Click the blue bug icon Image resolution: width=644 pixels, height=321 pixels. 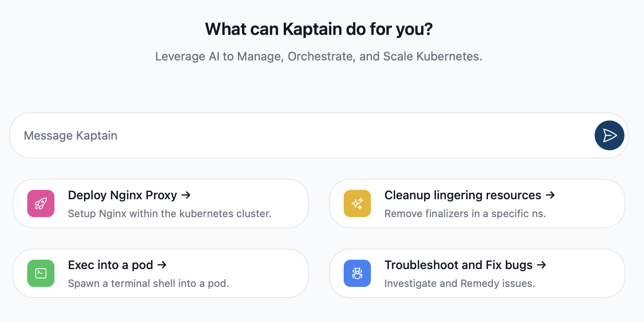coord(357,273)
